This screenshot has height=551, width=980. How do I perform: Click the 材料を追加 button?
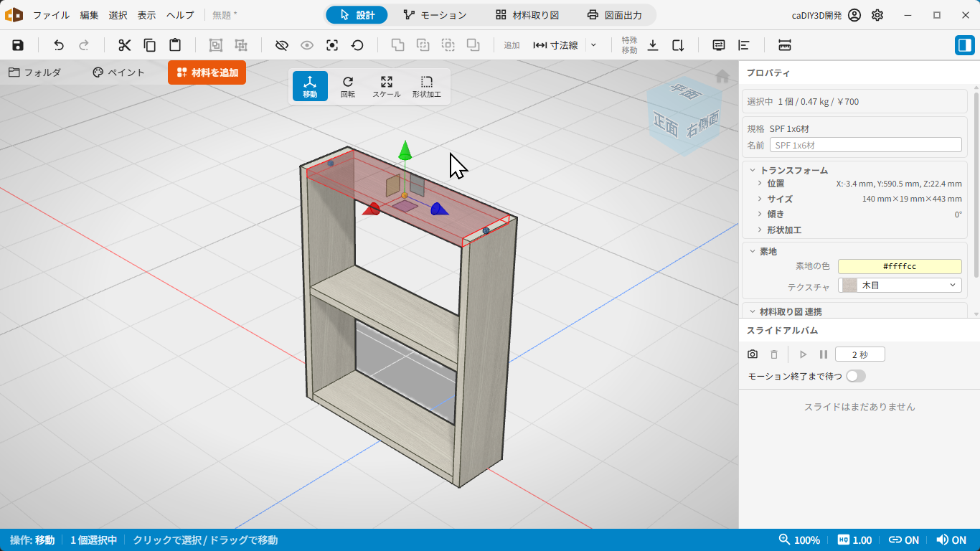pos(207,72)
